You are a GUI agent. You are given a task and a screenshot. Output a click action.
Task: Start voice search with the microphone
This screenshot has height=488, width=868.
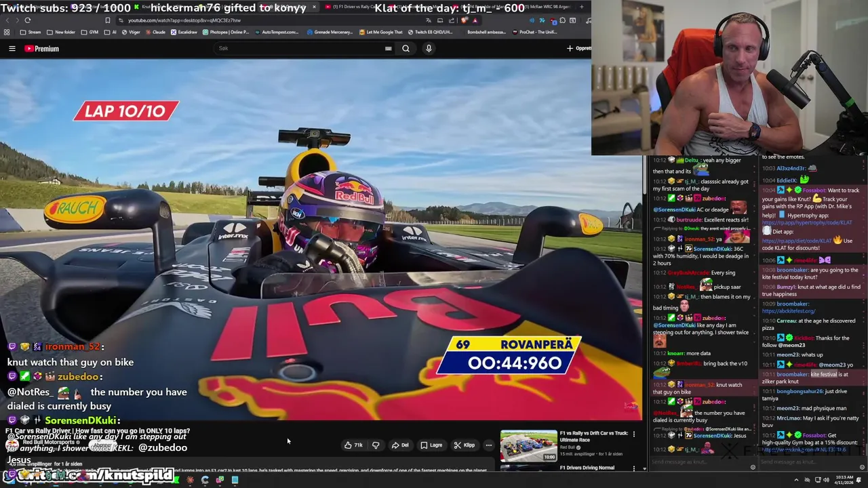[429, 48]
